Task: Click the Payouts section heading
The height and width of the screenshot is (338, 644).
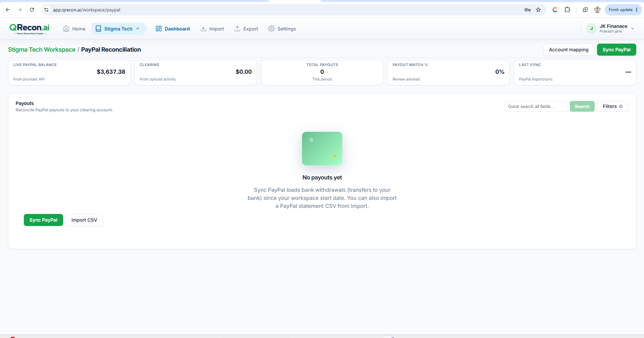Action: [25, 103]
